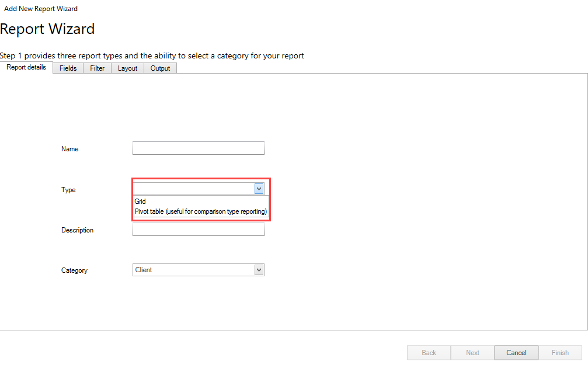Click the Category box showing Client
This screenshot has height=375, width=588.
199,270
